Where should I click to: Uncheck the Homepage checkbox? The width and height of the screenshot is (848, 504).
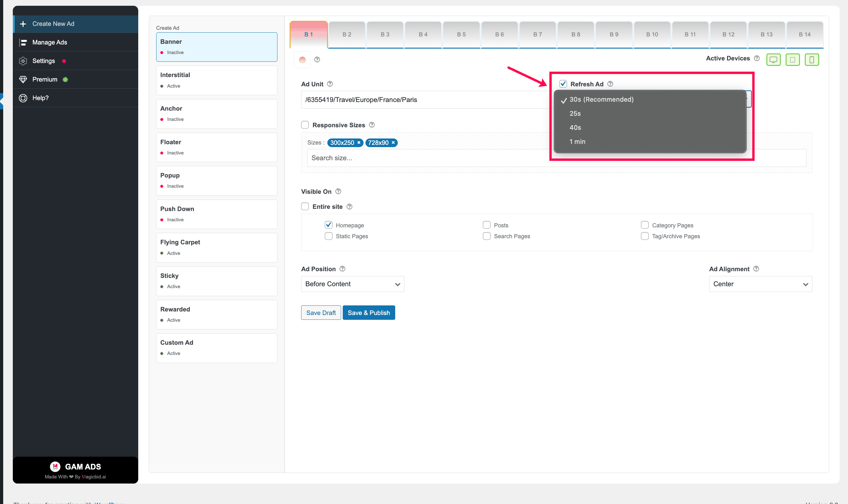(329, 225)
